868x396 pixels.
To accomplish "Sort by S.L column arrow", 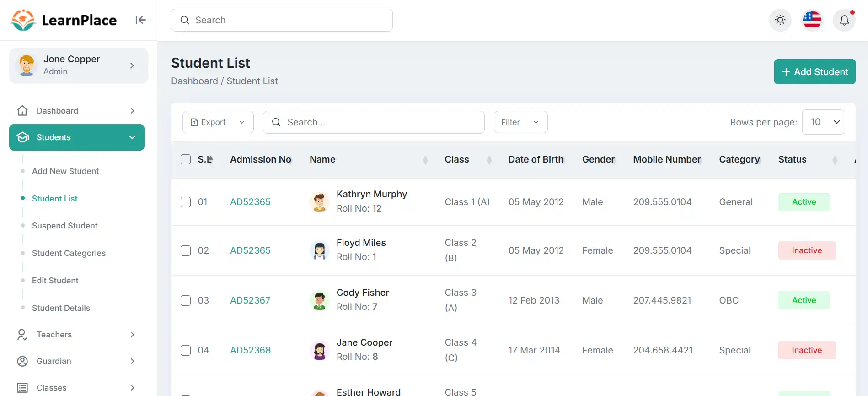I will pos(211,160).
